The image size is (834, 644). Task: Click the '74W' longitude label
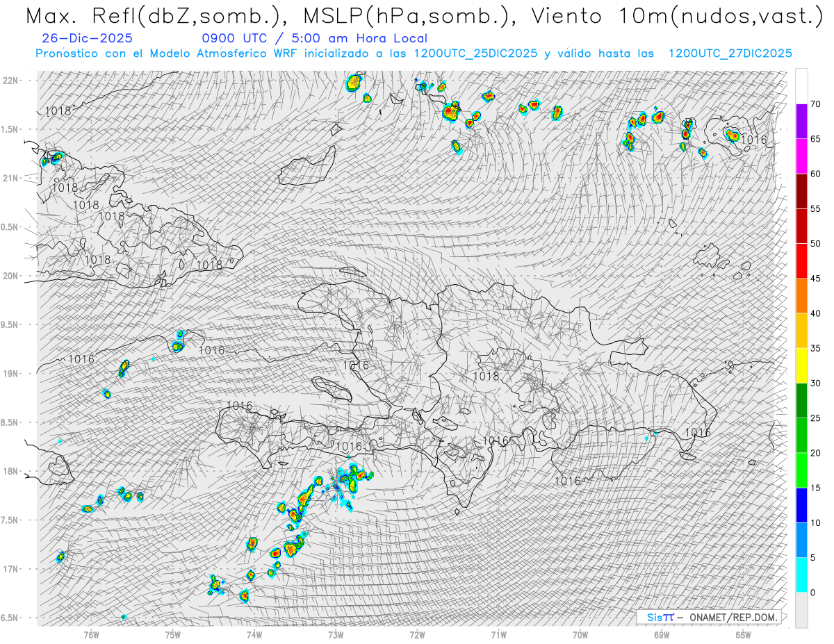coord(254,634)
